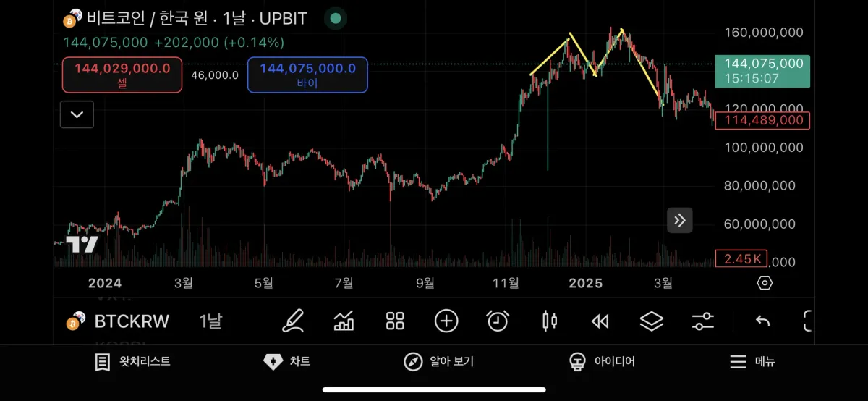Image resolution: width=868 pixels, height=401 pixels.
Task: Open BTCKRW symbol search
Action: click(x=131, y=321)
